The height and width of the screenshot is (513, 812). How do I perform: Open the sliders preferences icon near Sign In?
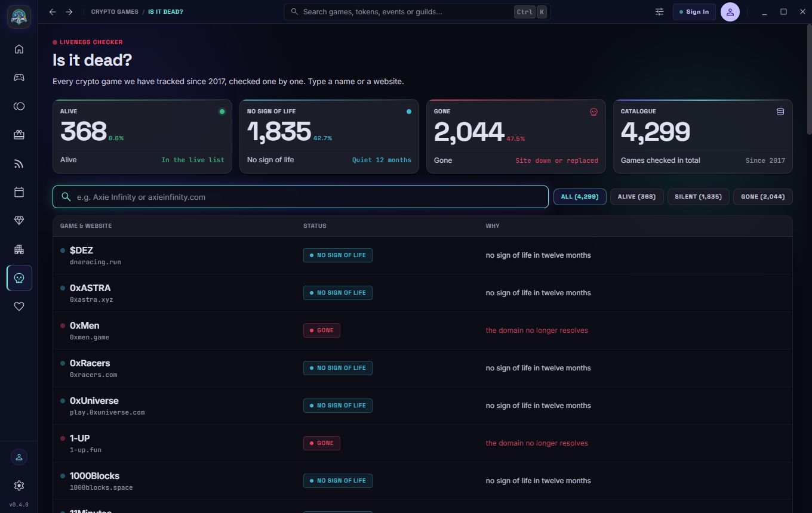click(x=660, y=12)
